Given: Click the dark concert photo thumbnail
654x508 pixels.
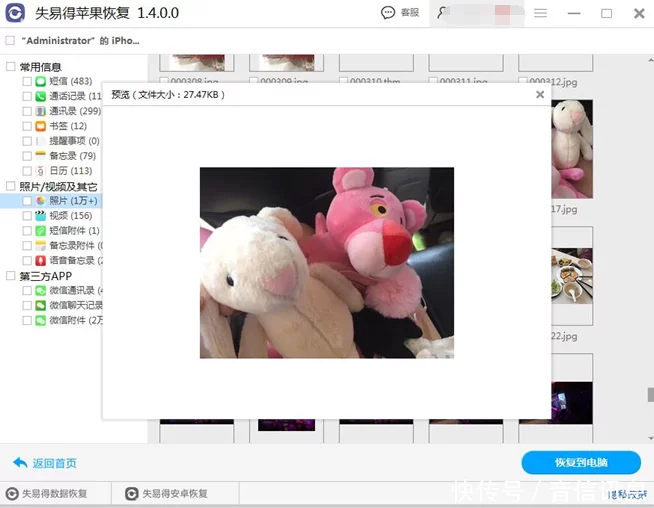Looking at the screenshot, I should pos(572,402).
